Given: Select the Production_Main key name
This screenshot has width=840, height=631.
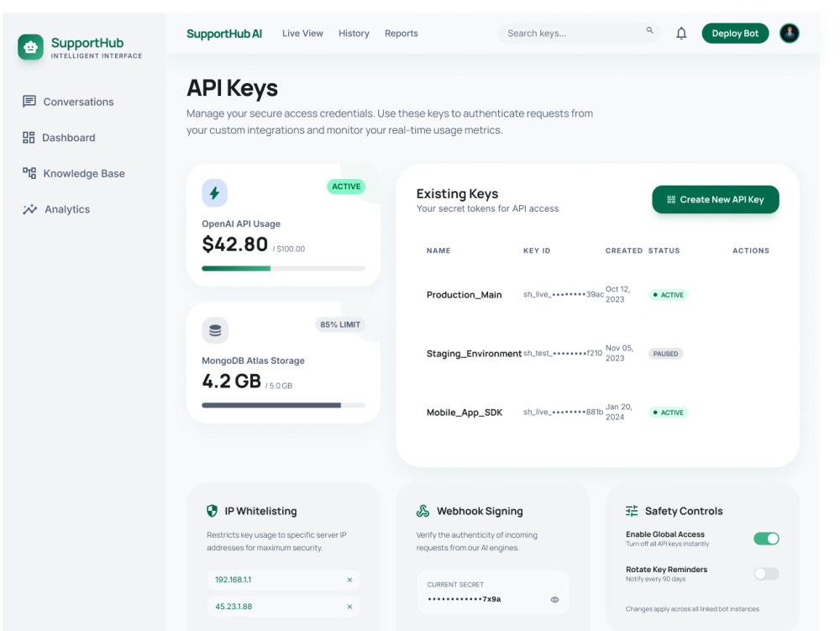Looking at the screenshot, I should pos(464,295).
